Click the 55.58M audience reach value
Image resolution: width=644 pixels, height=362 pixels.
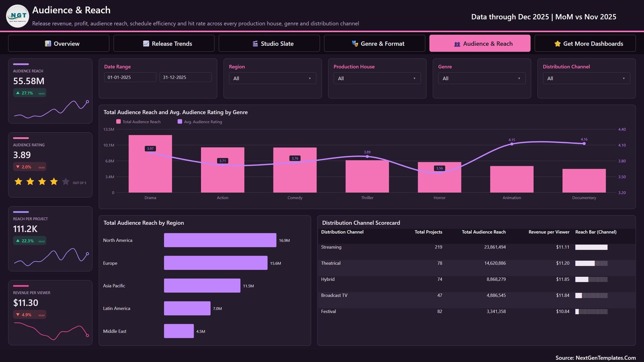29,81
